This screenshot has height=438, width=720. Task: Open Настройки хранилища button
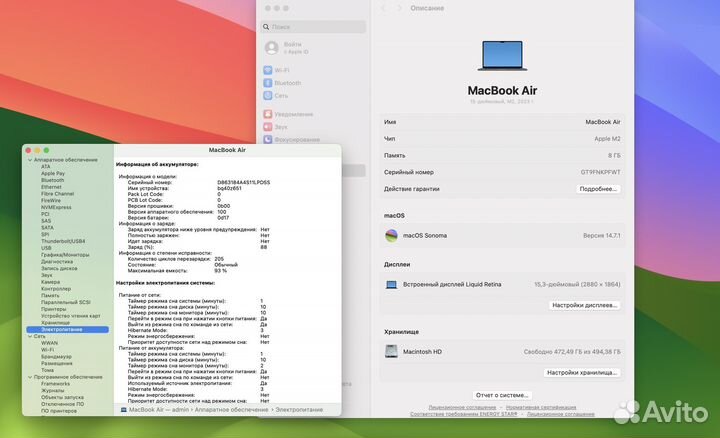[x=582, y=373]
